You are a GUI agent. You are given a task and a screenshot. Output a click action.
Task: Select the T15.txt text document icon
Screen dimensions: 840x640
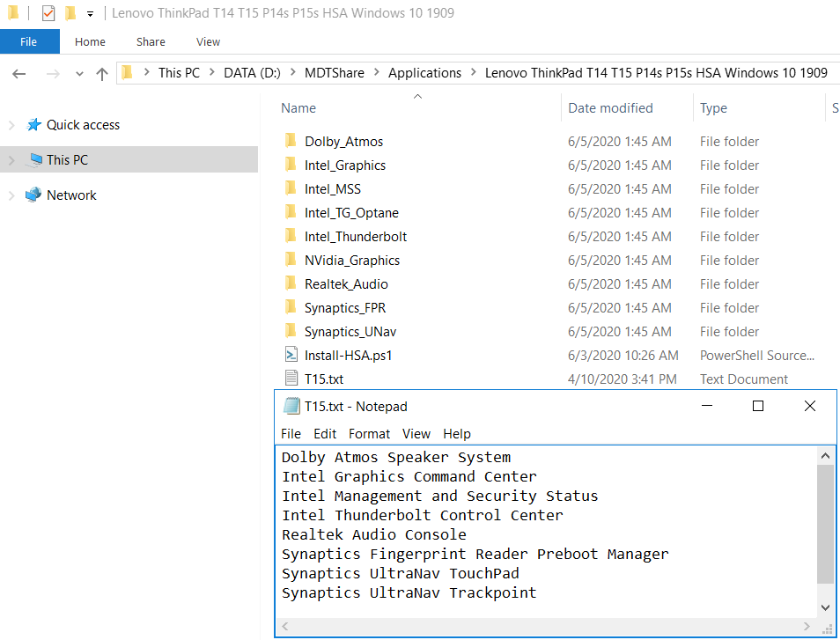pos(291,379)
